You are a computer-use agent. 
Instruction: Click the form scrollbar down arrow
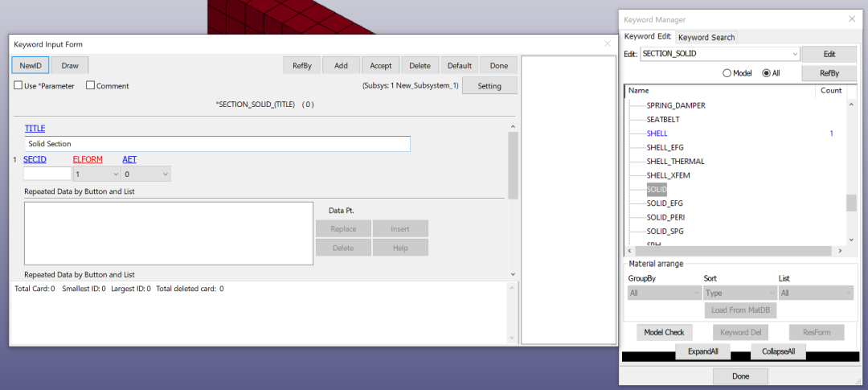[513, 273]
